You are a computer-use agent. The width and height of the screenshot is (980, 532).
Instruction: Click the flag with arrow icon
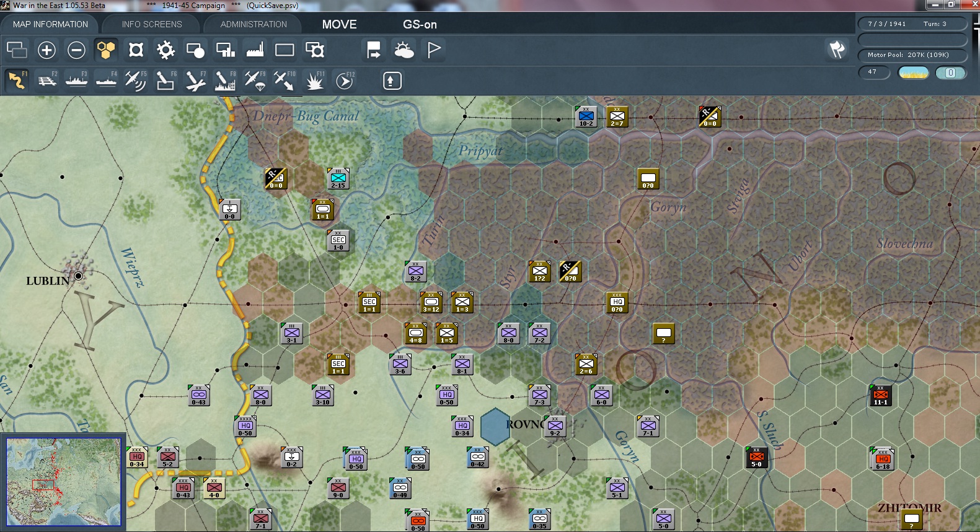click(374, 50)
